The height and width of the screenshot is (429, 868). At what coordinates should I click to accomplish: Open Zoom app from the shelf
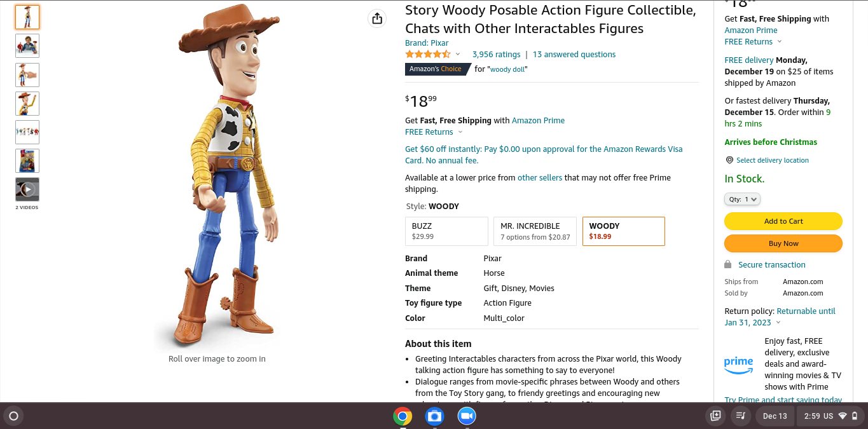pyautogui.click(x=467, y=416)
